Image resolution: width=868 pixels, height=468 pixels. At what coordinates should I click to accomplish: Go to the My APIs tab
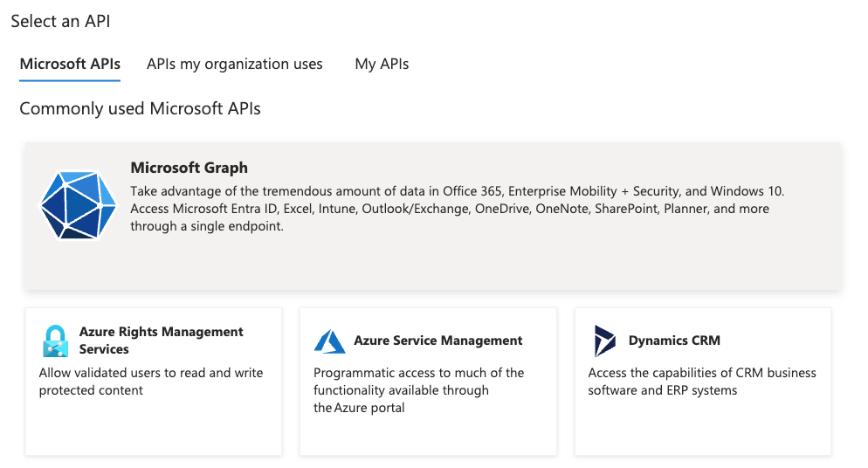click(x=382, y=64)
